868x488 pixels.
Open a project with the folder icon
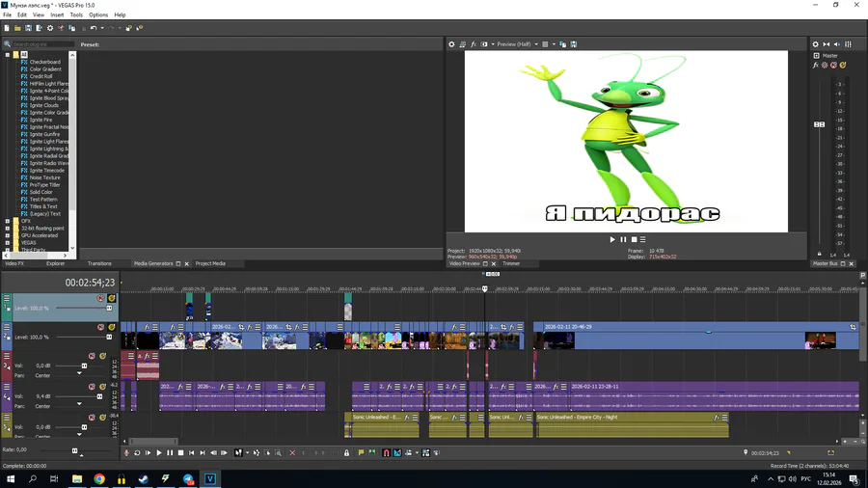(17, 28)
